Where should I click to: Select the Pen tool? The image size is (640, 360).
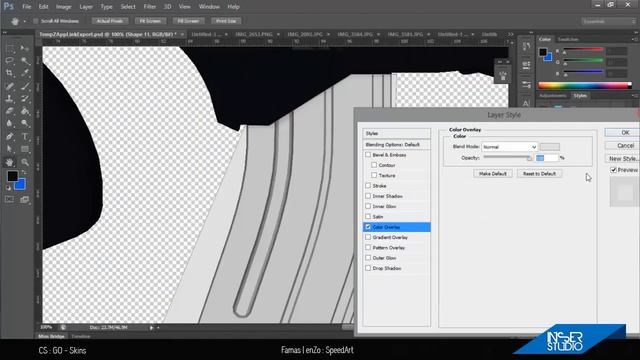pyautogui.click(x=9, y=136)
